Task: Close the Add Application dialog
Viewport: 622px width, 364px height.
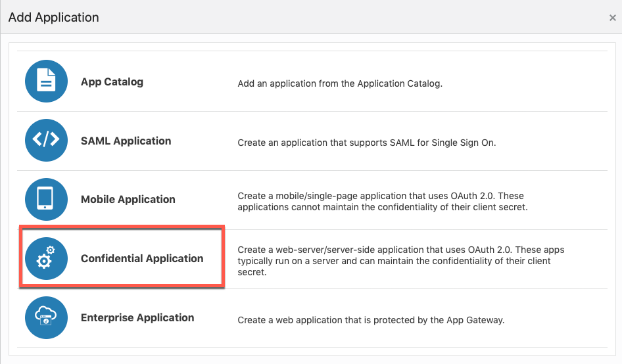Action: (612, 18)
